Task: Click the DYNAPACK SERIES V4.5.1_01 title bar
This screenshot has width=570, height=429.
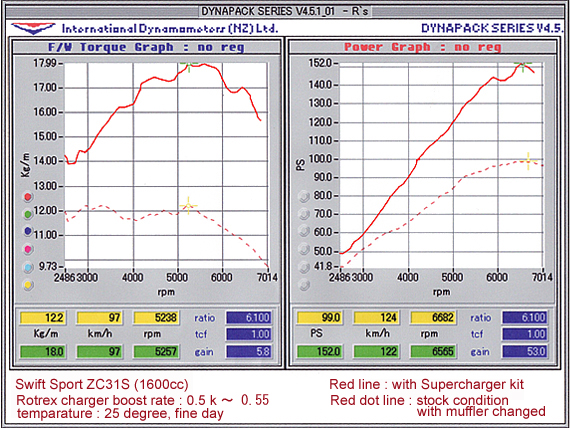Action: 285,11
